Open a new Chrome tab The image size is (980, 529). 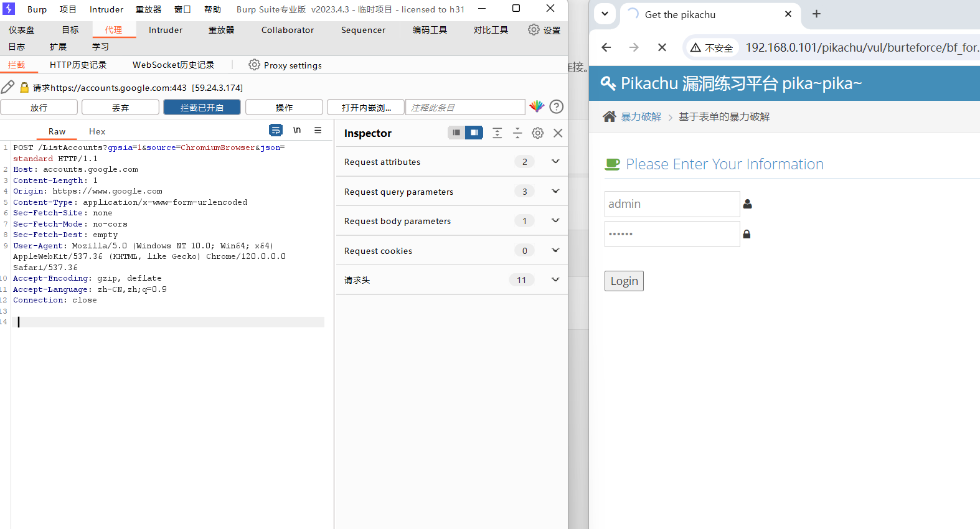click(x=816, y=14)
